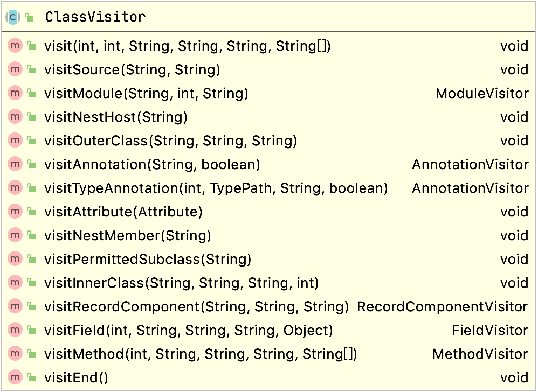The height and width of the screenshot is (392, 538).
Task: Click the method icon next to visitModule
Action: coord(15,93)
